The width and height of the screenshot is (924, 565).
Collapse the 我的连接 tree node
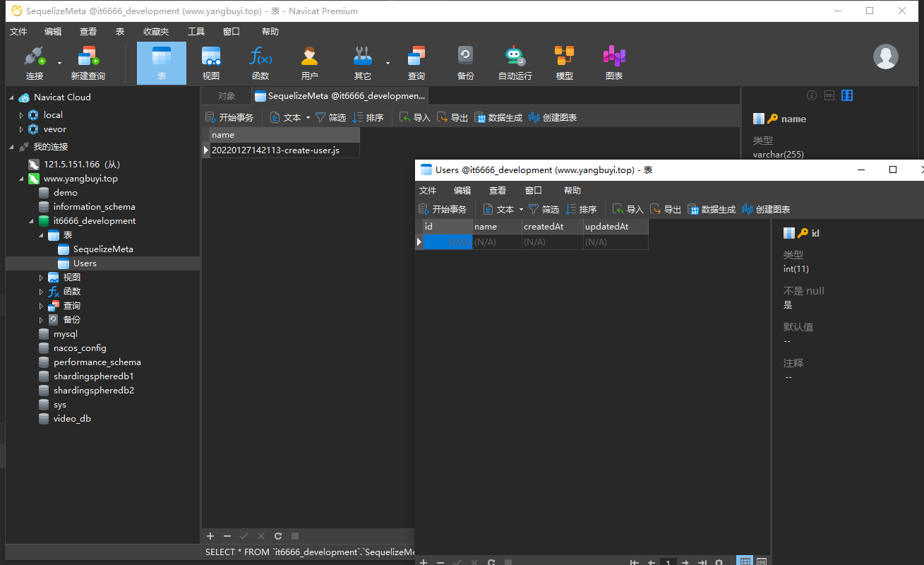click(11, 147)
